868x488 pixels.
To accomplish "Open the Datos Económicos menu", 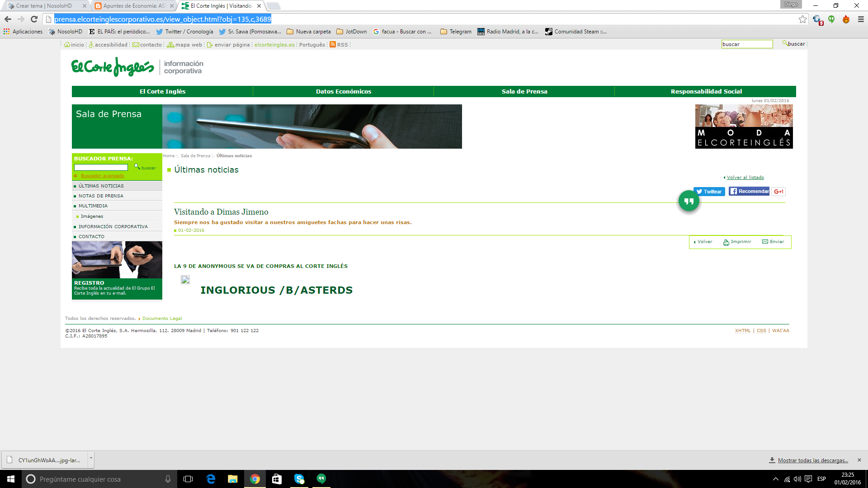I will (344, 91).
